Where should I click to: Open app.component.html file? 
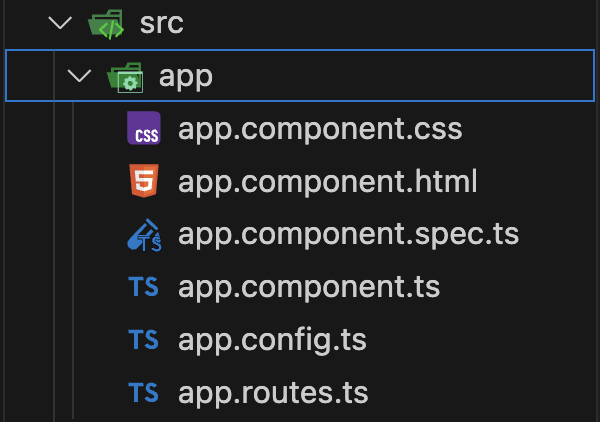coord(327,183)
